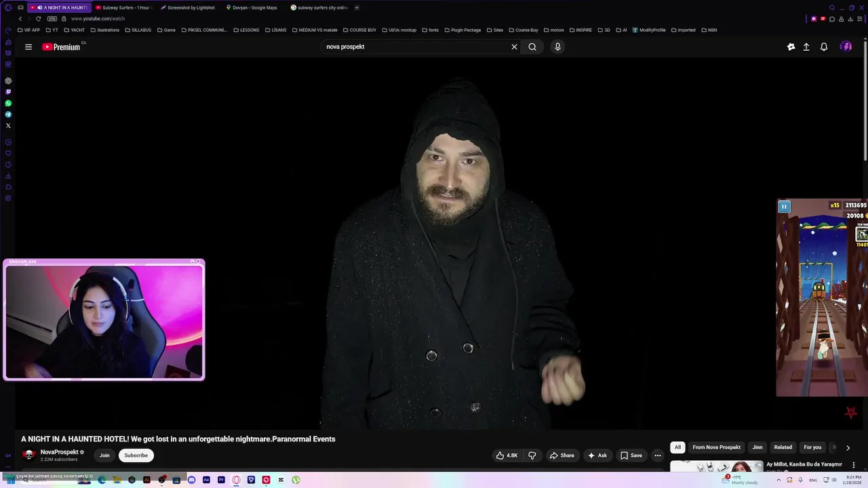Dislike the video with thumbs down
This screenshot has height=488, width=868.
point(532,455)
